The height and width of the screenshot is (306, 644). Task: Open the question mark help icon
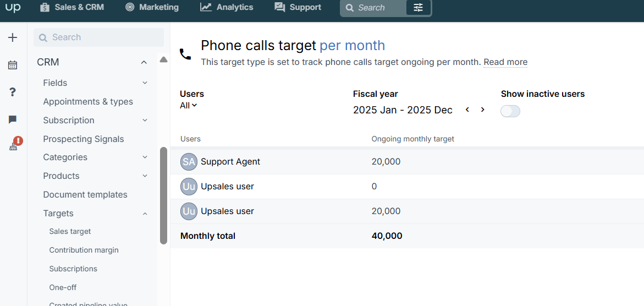[x=13, y=92]
